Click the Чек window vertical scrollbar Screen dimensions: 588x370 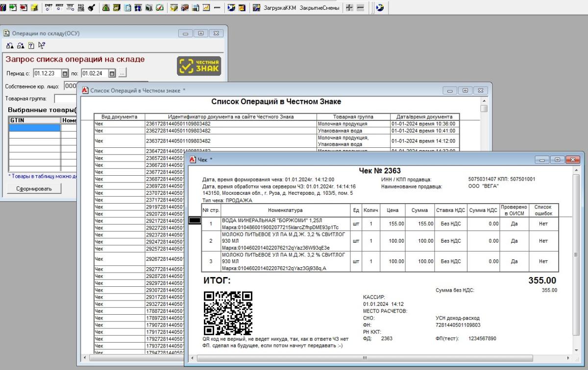576,254
